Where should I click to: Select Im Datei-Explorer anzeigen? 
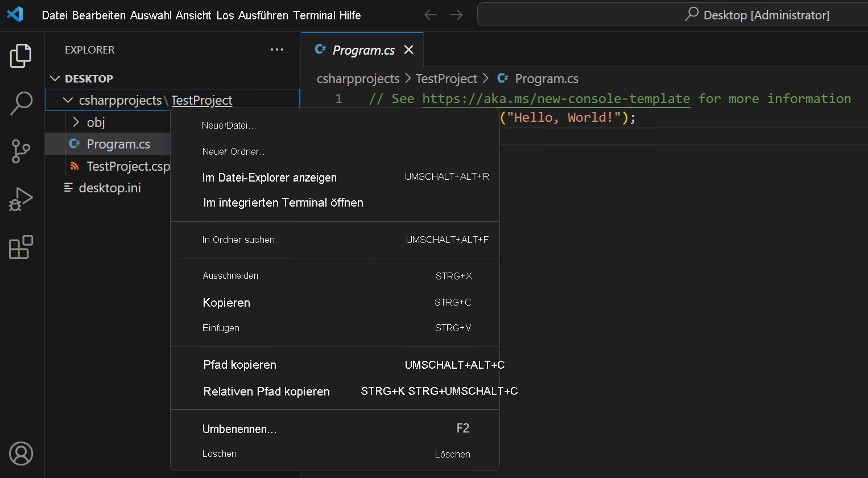(x=335, y=178)
